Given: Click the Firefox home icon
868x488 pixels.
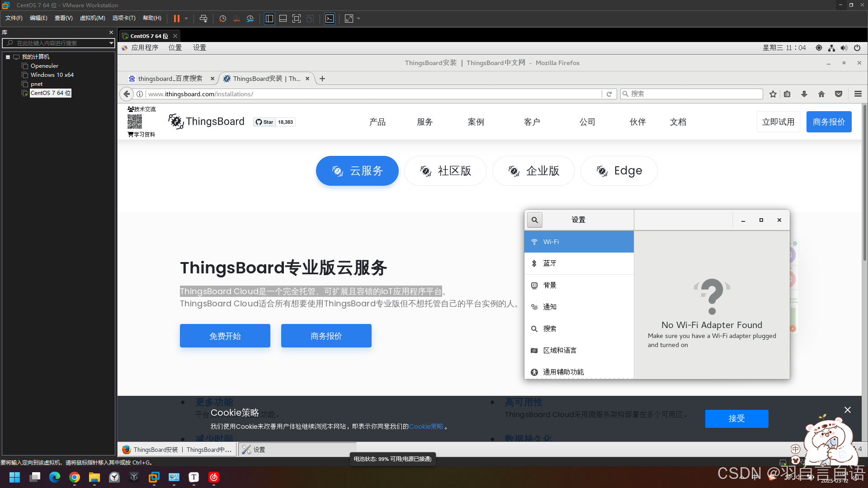Looking at the screenshot, I should pyautogui.click(x=821, y=94).
